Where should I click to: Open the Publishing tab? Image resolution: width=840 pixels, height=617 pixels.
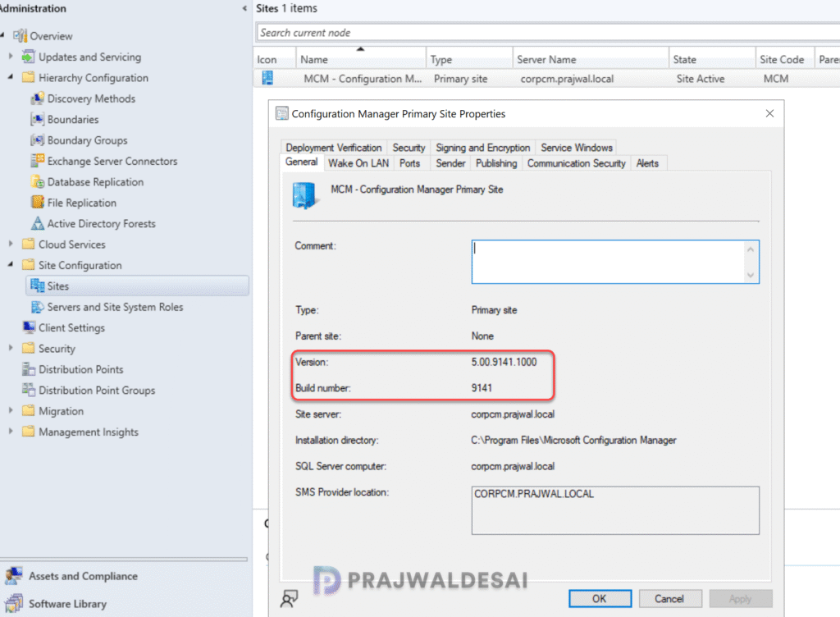496,163
